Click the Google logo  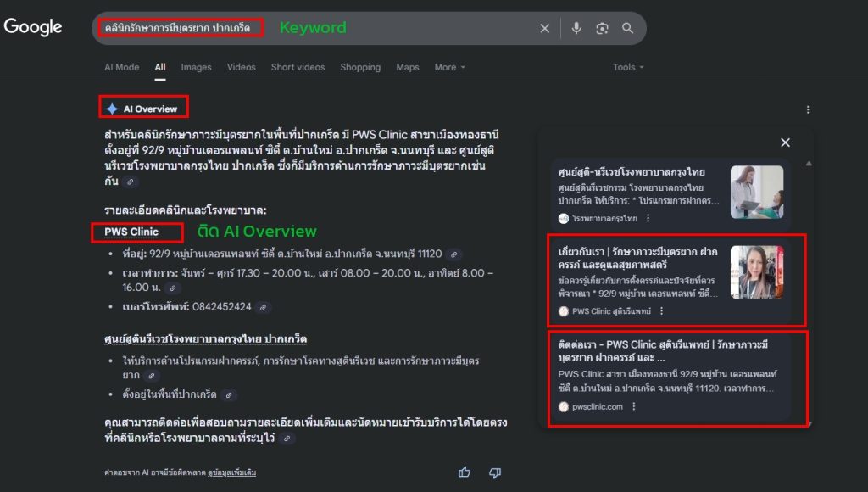(x=33, y=26)
